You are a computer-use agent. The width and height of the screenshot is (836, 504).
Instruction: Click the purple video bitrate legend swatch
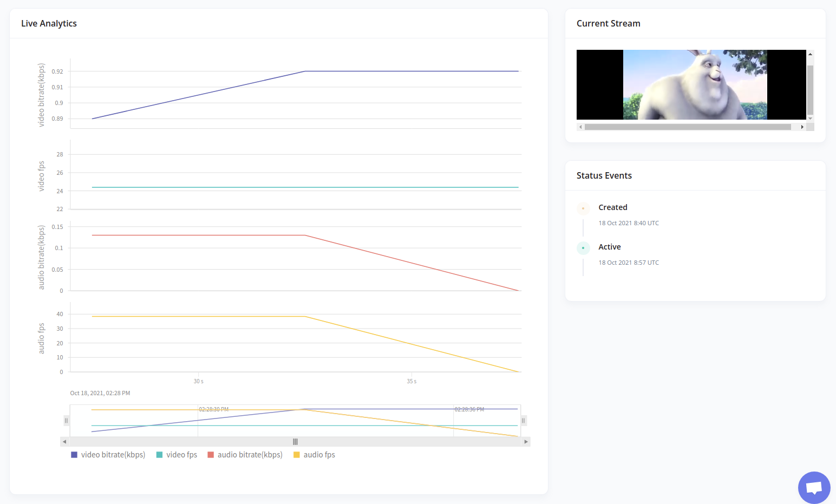click(x=74, y=455)
